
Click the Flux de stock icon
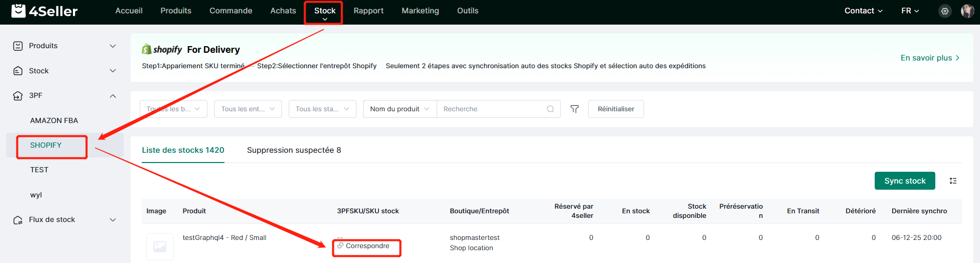tap(18, 219)
